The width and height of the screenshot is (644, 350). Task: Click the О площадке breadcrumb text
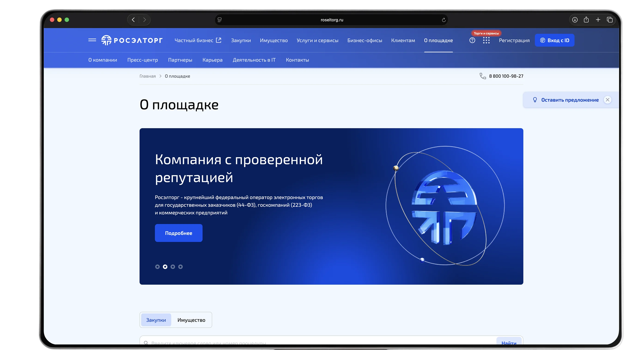pyautogui.click(x=177, y=76)
